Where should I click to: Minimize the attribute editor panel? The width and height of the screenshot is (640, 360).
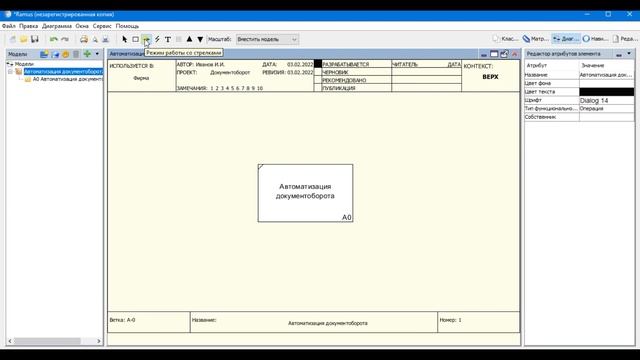point(619,54)
